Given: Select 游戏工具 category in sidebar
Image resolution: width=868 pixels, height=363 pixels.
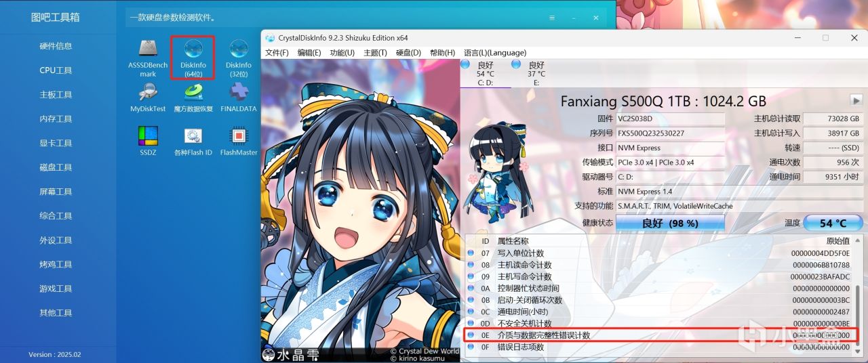Looking at the screenshot, I should pyautogui.click(x=56, y=289).
